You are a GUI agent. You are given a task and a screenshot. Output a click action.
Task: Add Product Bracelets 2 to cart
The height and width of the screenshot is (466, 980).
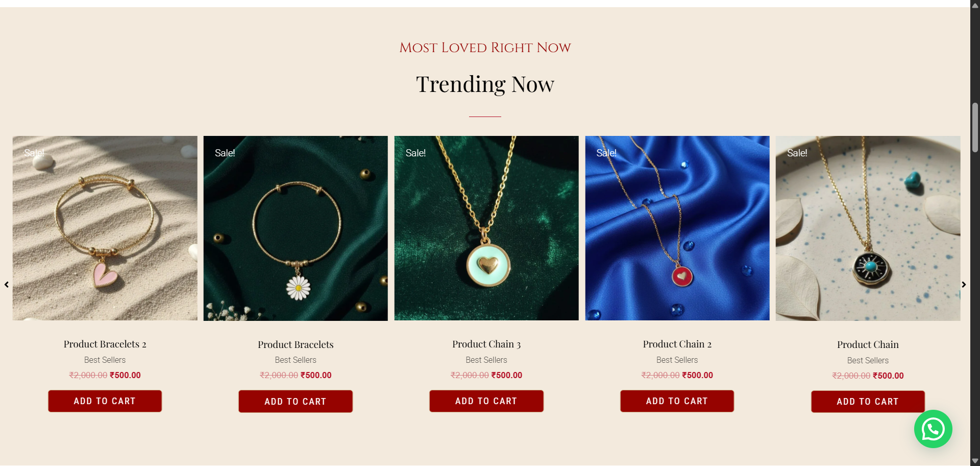pos(105,401)
